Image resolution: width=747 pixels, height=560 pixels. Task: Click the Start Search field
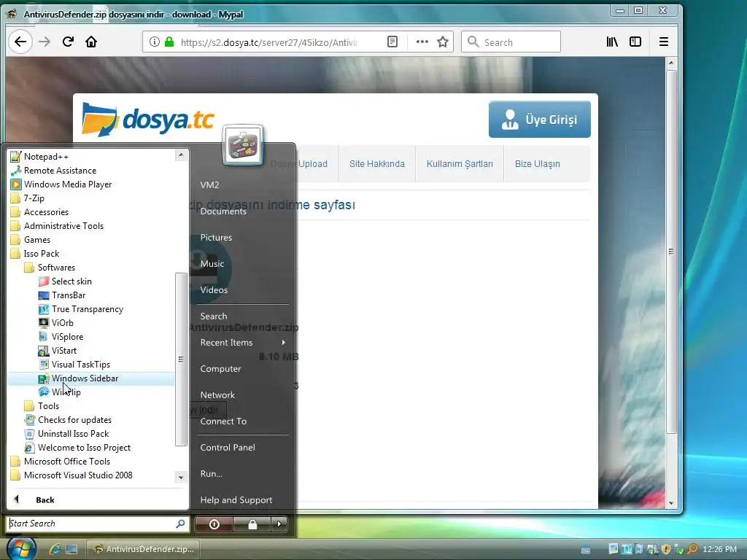[98, 524]
